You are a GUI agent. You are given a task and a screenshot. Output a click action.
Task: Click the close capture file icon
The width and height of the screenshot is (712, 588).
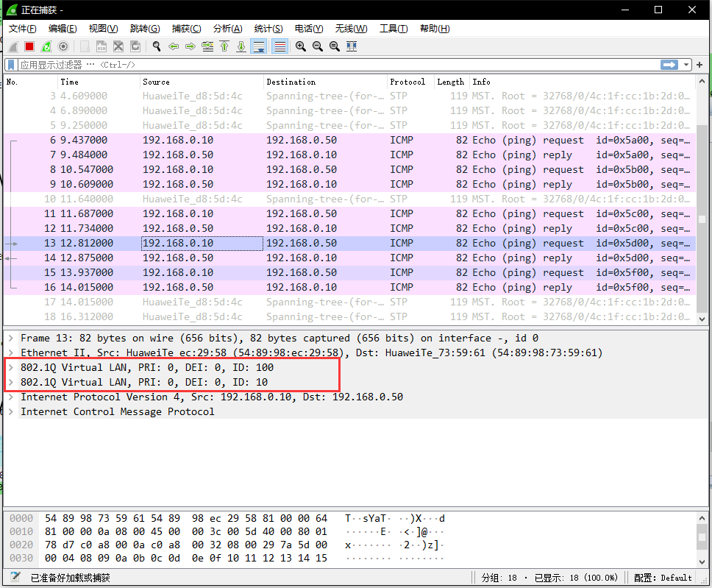[x=118, y=46]
